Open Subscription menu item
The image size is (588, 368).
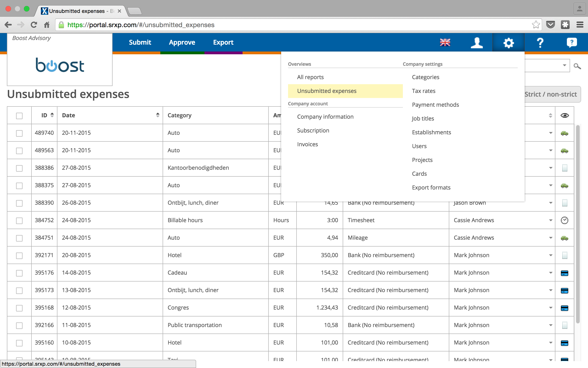313,131
